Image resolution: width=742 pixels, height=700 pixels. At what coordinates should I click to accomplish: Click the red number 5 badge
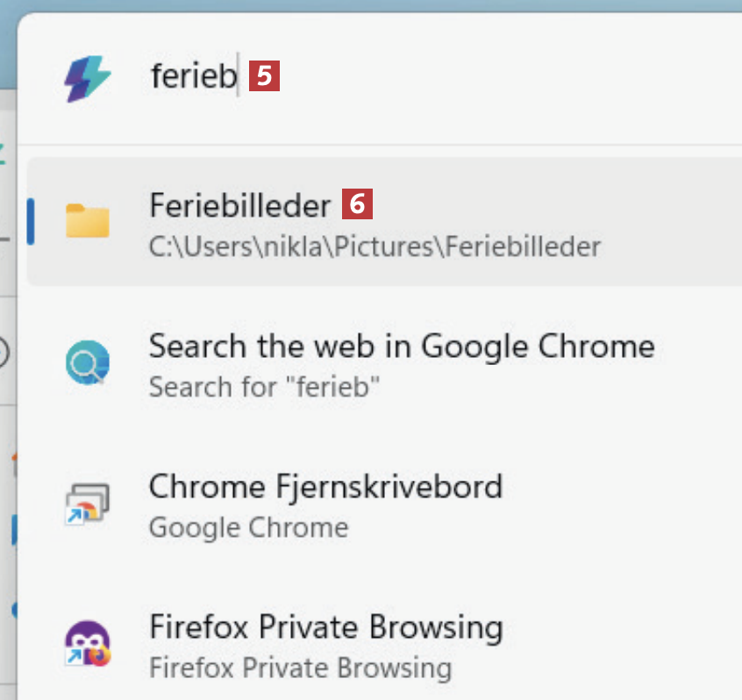coord(264,77)
